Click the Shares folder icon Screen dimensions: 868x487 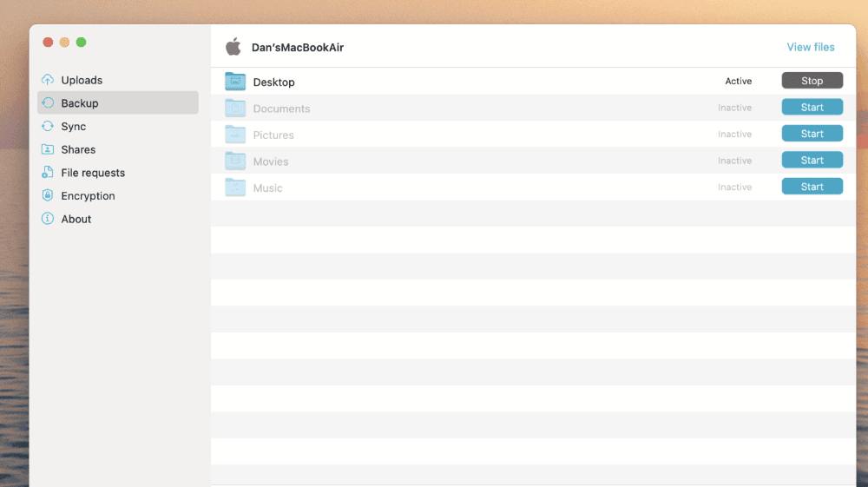point(48,149)
